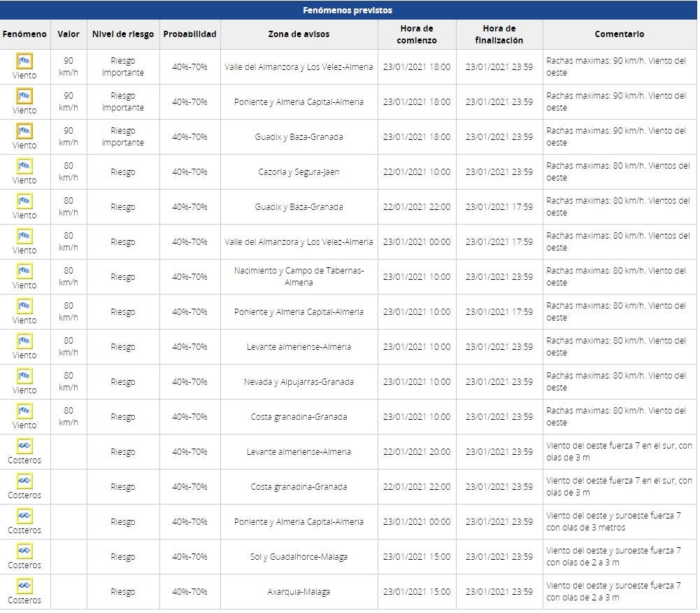Click the Costeros icon for Poniente y Almeria Capital
Image resolution: width=700 pixels, height=613 pixels.
coord(24,516)
